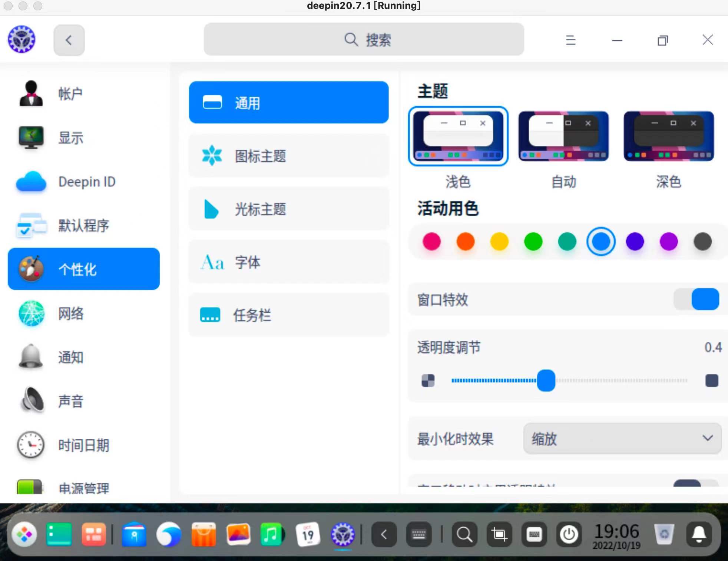Click the back arrow button
The width and height of the screenshot is (728, 561).
69,40
